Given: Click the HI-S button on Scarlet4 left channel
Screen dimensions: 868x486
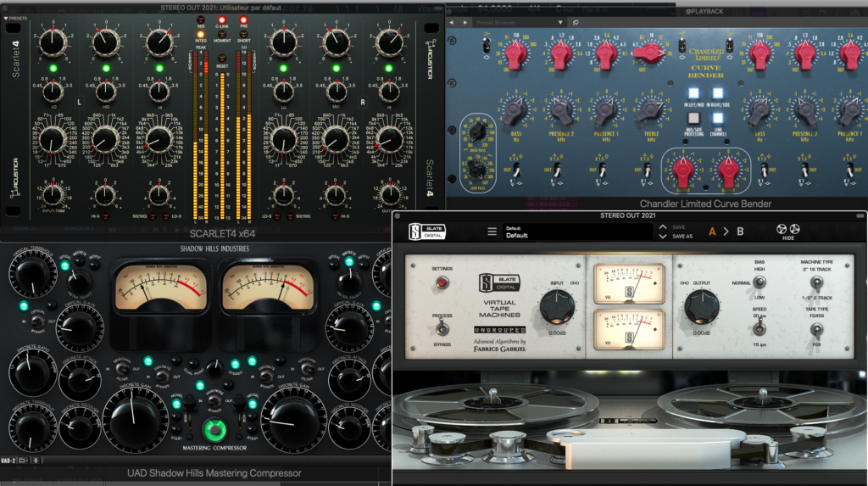Looking at the screenshot, I should [105, 216].
